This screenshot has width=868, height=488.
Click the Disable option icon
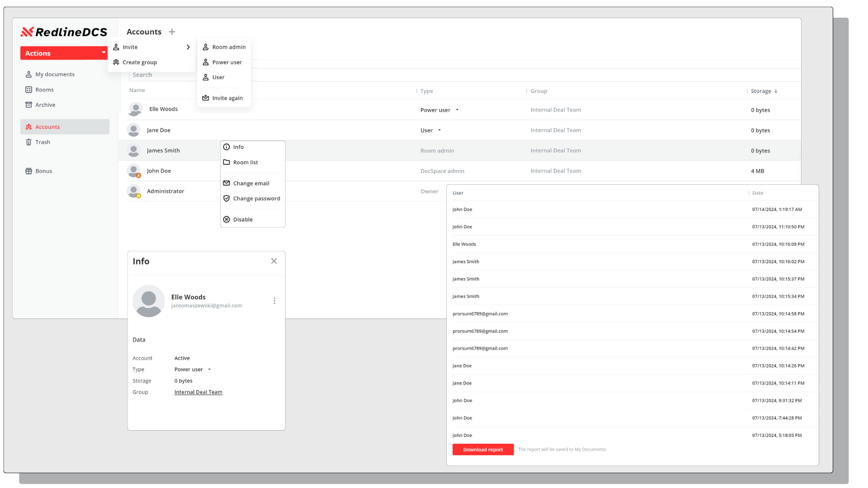click(226, 219)
